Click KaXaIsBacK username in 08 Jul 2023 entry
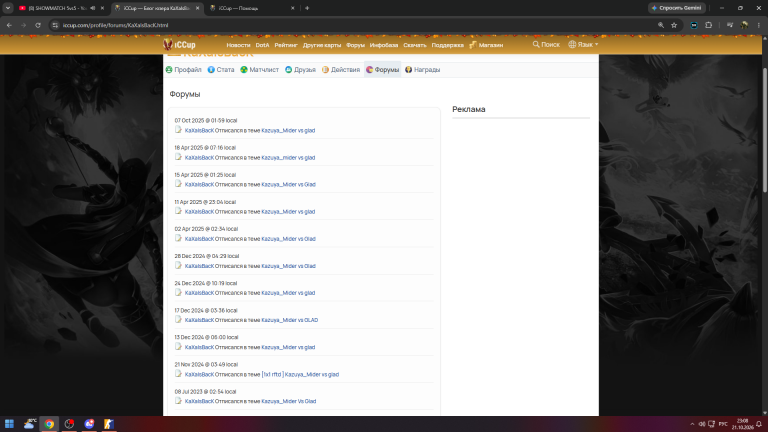 click(199, 402)
